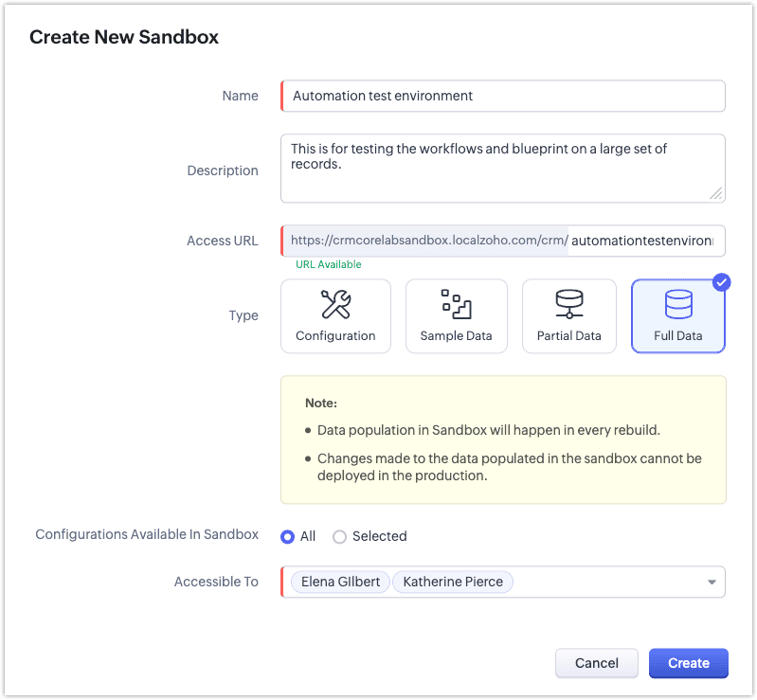This screenshot has height=700, width=757.
Task: Click the Configuration type label text
Action: tap(335, 335)
